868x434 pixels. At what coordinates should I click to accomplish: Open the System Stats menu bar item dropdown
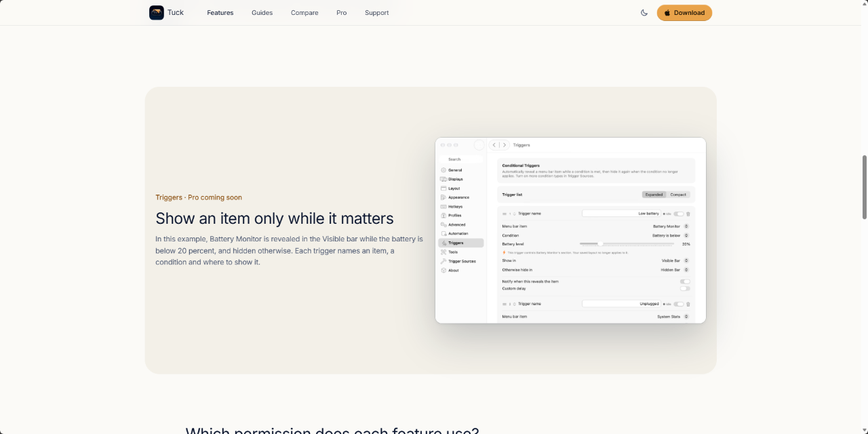pyautogui.click(x=686, y=317)
